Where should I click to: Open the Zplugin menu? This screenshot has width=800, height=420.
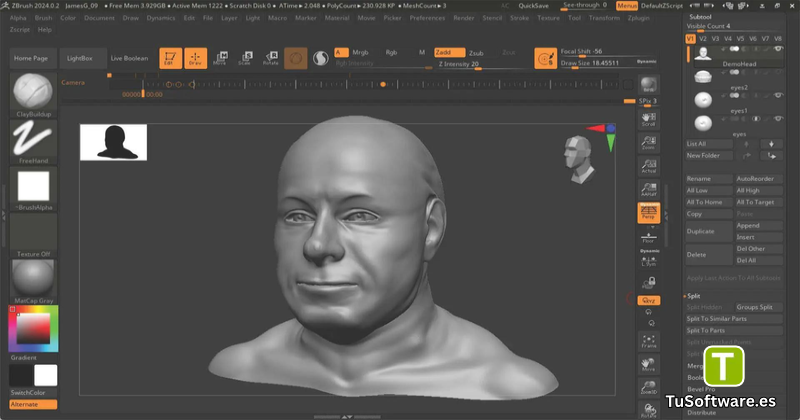(x=638, y=18)
